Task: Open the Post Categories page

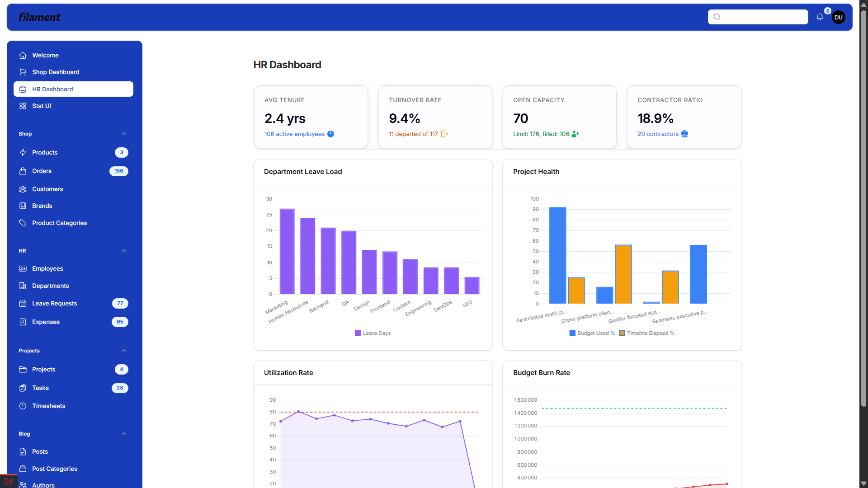Action: click(73, 469)
